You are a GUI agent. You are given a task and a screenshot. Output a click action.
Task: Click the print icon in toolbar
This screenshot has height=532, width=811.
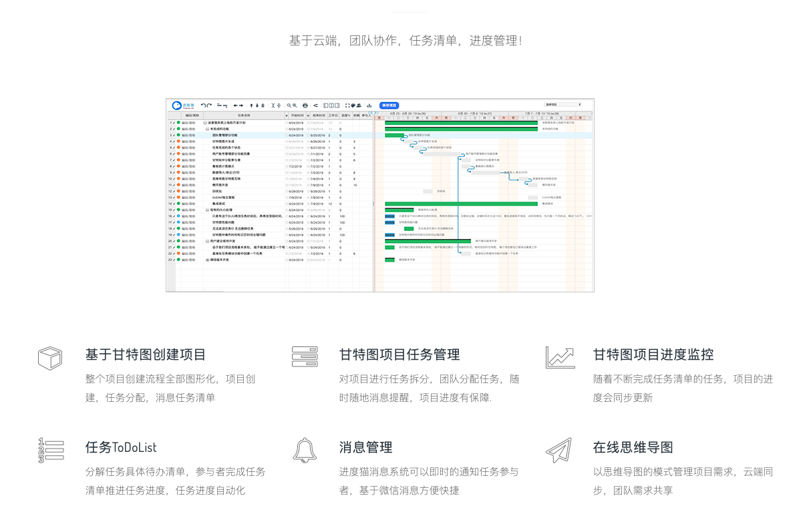[x=305, y=105]
